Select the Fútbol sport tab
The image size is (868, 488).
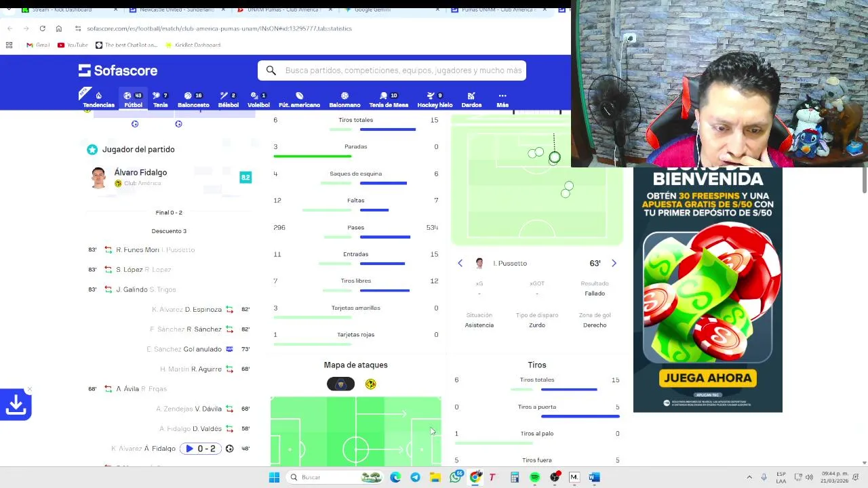(x=133, y=100)
